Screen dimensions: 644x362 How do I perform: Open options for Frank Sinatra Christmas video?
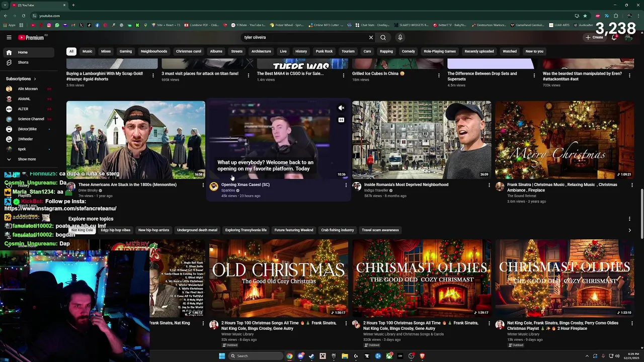click(631, 185)
